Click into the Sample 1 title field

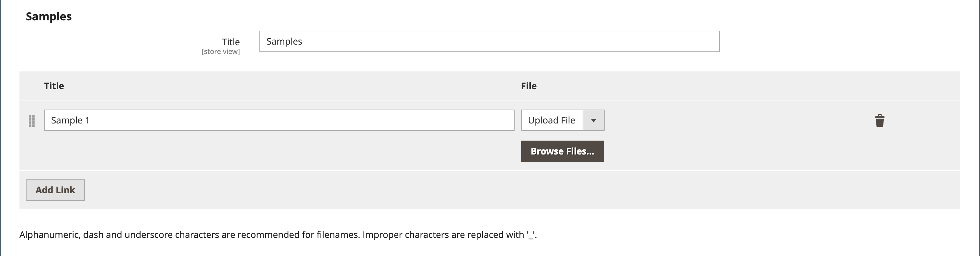click(x=279, y=120)
